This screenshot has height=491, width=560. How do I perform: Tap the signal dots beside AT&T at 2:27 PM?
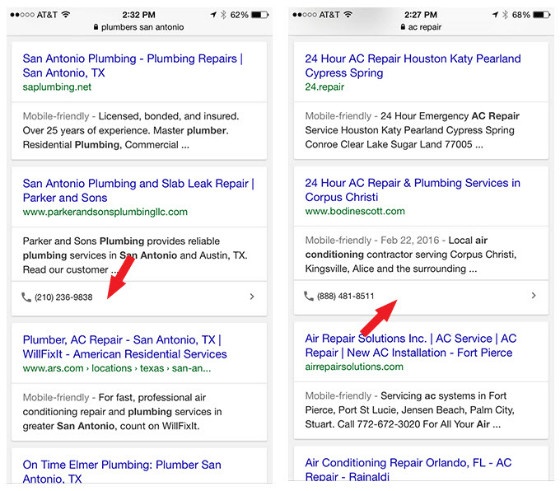(x=304, y=15)
